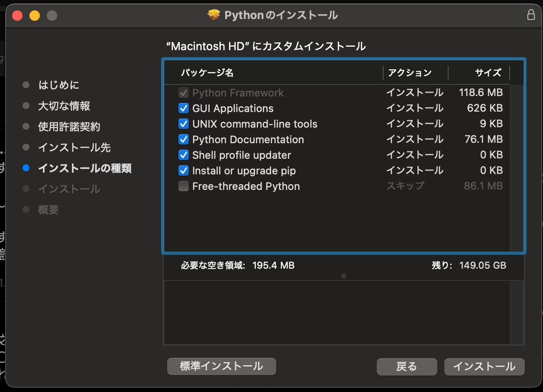The height and width of the screenshot is (392, 543).
Task: Click the 118.6 MB size value
Action: coord(481,93)
